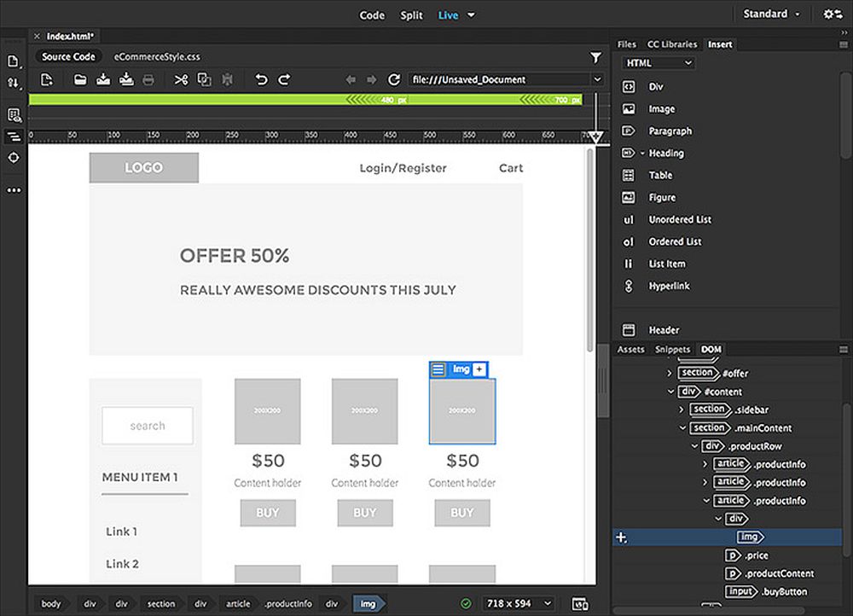This screenshot has height=616, width=853.
Task: Switch to the CC Libraries tab
Action: coord(671,44)
